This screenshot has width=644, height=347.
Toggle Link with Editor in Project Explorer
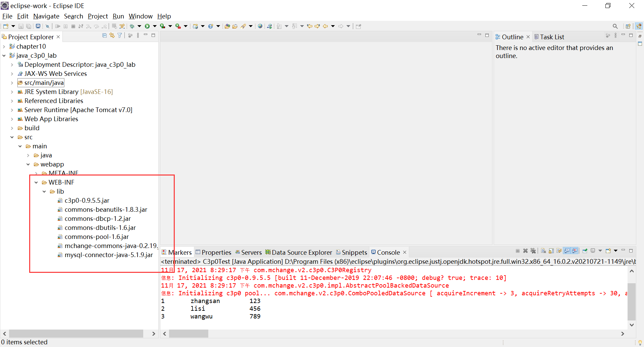pos(112,35)
